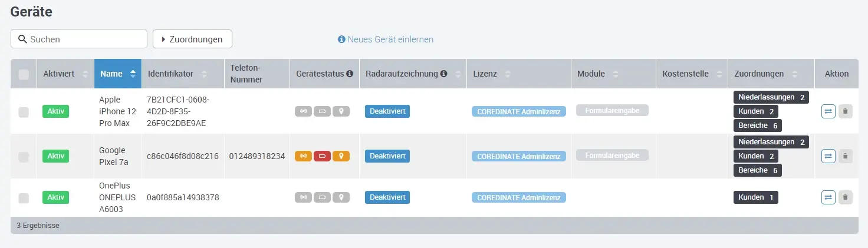The image size is (868, 248).
Task: Click the location status icon for Apple iPhone 12 Pro Max
Action: [341, 111]
